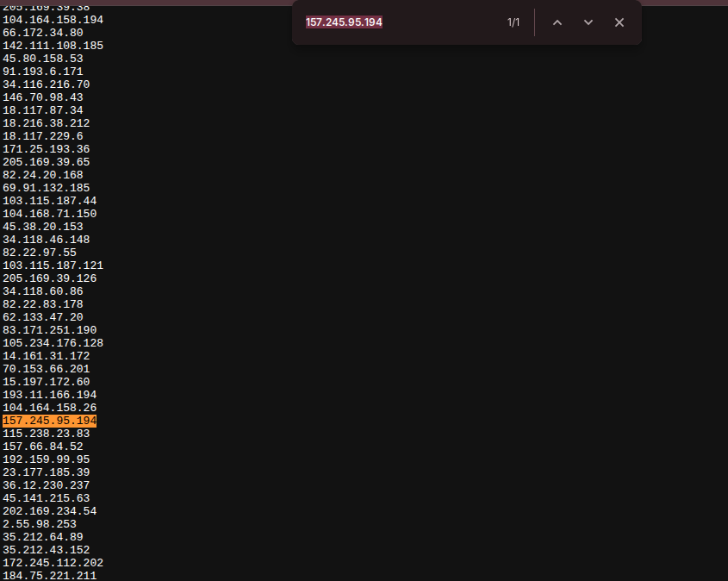This screenshot has width=728, height=581.
Task: Click the highlighted IP 157.245.95.194 in list
Action: [50, 421]
